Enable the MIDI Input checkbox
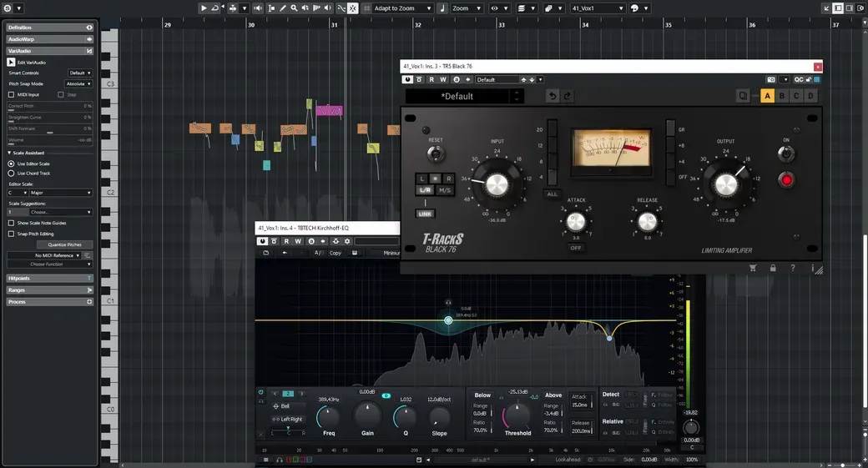 pyautogui.click(x=11, y=94)
